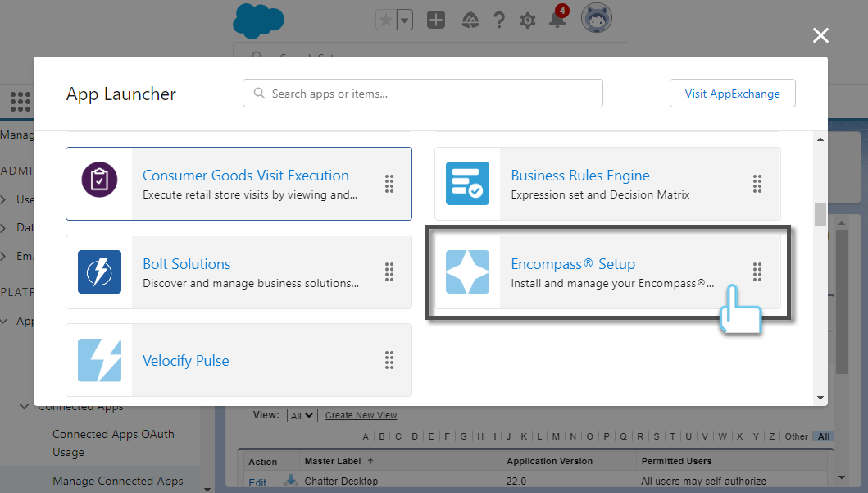Open the favorites list dropdown arrow
This screenshot has width=868, height=493.
tap(405, 21)
